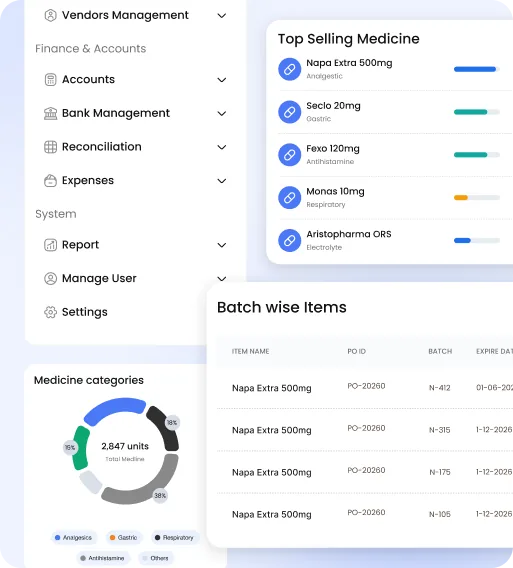
Task: Click the pill icon beside Napa Extra 500mg
Action: pos(289,69)
